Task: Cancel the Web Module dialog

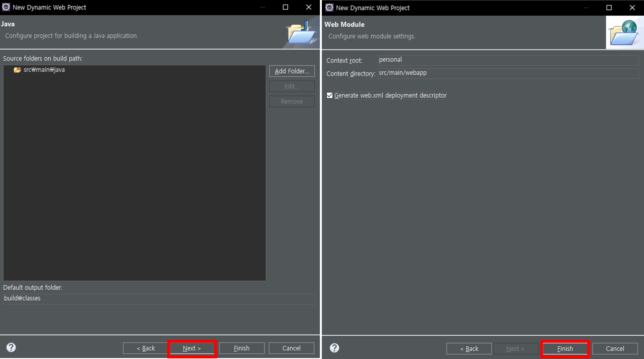Action: tap(615, 349)
